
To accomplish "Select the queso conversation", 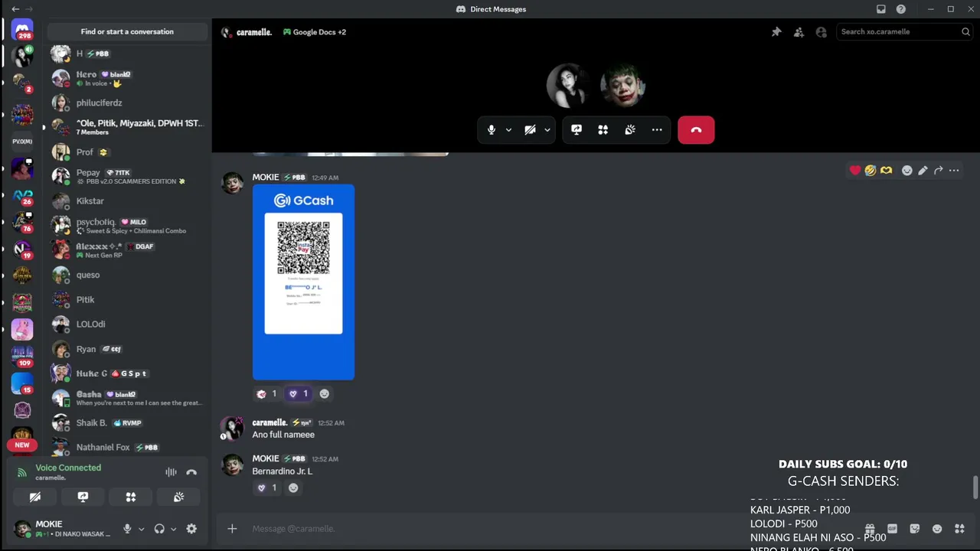I will pyautogui.click(x=127, y=275).
